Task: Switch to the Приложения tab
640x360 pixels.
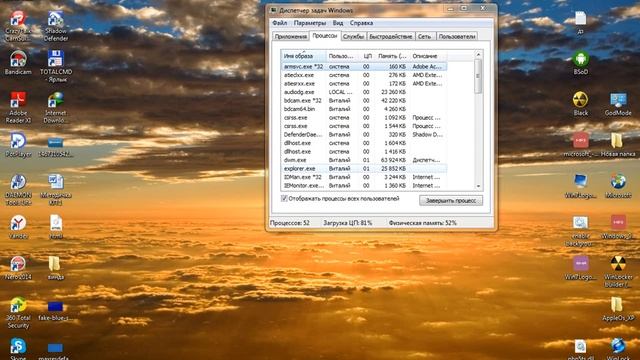Action: coord(291,37)
